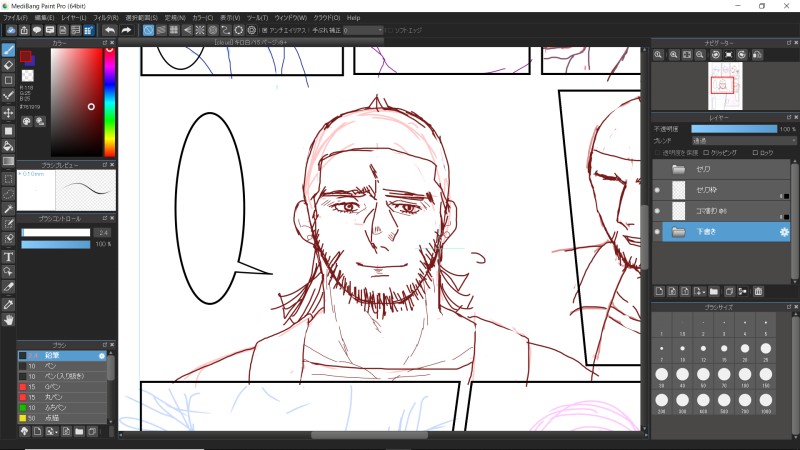Select the Gradient tool
The width and height of the screenshot is (800, 450).
tap(8, 162)
